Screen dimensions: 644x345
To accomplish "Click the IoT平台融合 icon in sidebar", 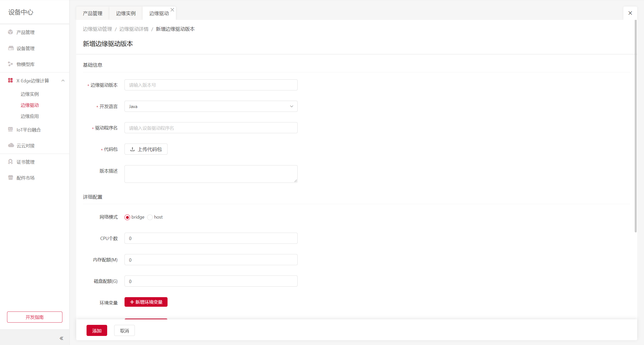I will [x=10, y=129].
